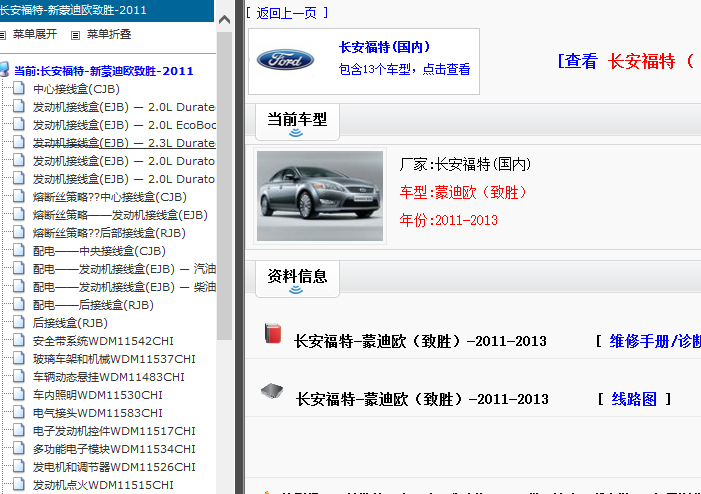Open tree item 发动机点火WDM11515CHI

coord(103,485)
